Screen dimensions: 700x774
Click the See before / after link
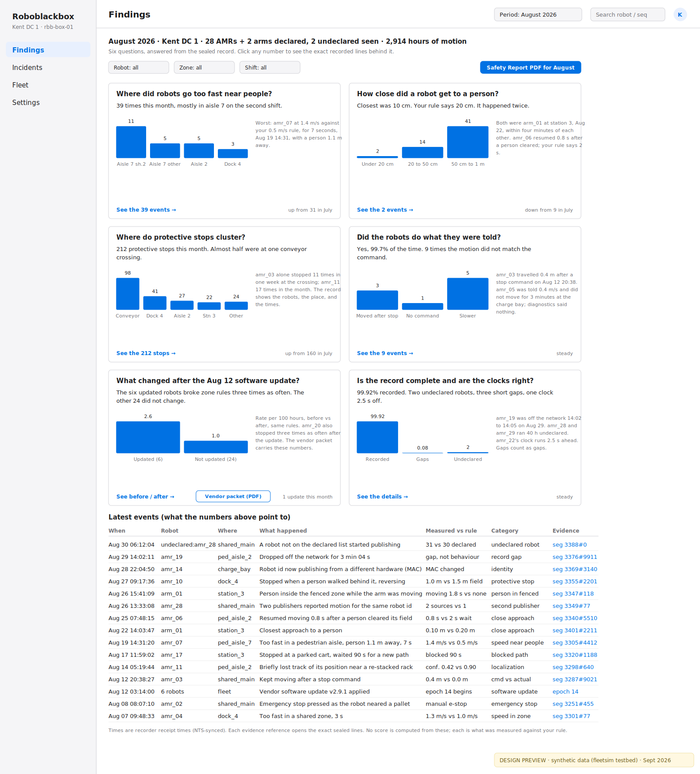[x=145, y=497]
